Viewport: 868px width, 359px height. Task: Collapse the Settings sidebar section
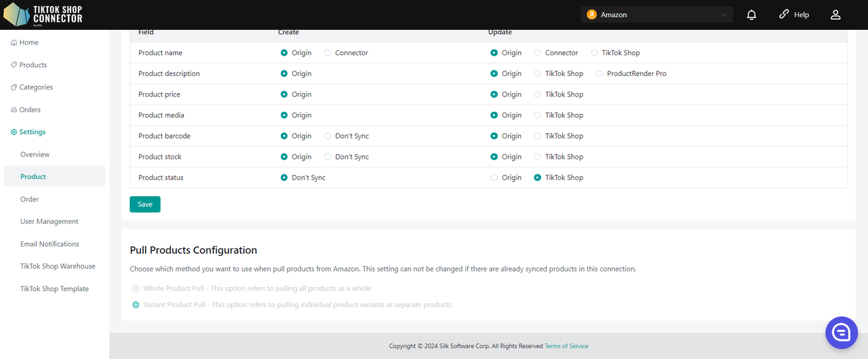click(x=33, y=132)
